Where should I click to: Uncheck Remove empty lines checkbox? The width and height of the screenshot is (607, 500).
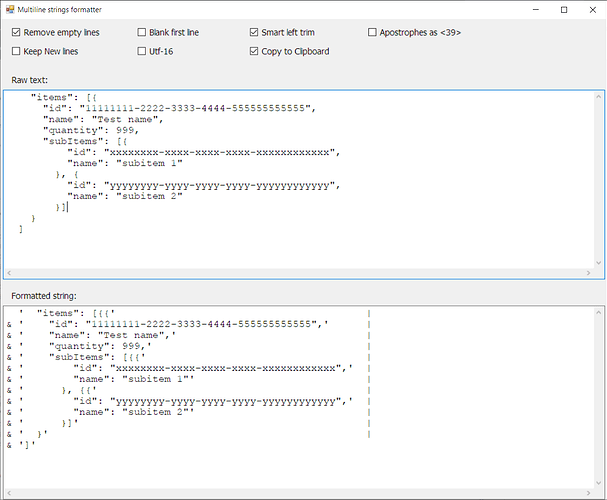pos(17,32)
